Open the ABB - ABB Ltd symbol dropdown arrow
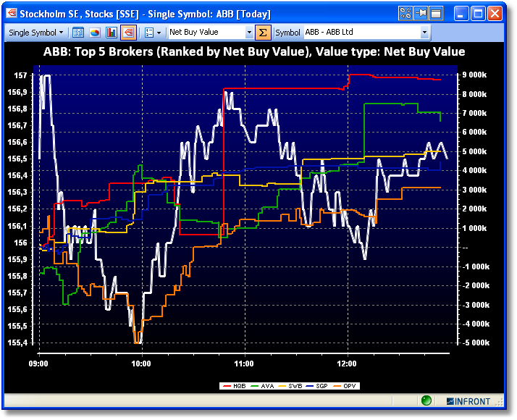The width and height of the screenshot is (517, 420). coord(424,33)
